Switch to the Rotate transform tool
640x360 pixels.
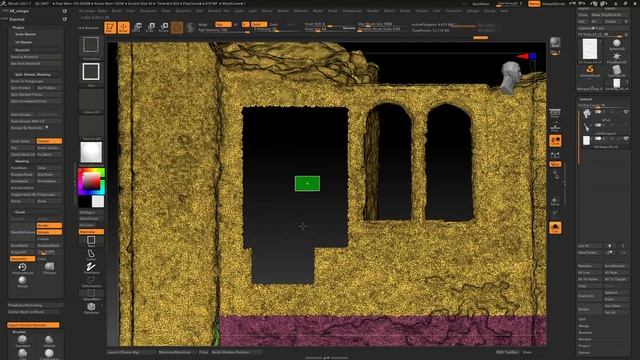[163, 27]
